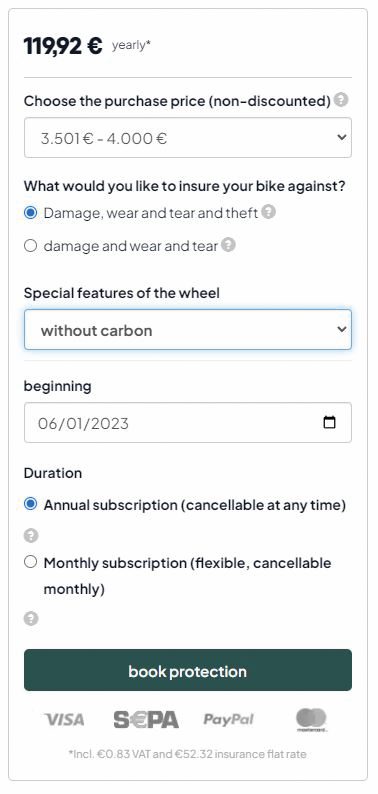378x794 pixels.
Task: Click the beginning date input field
Action: click(188, 422)
